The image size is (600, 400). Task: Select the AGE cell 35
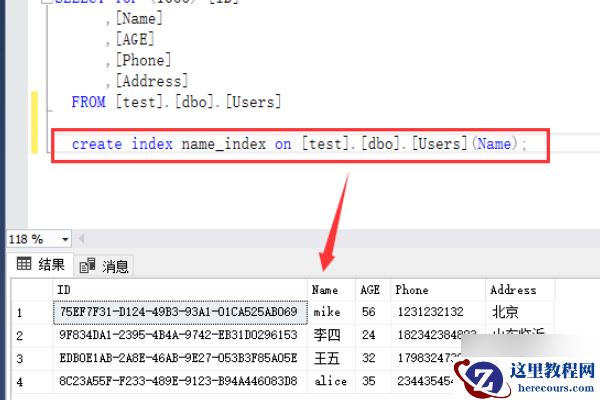tap(373, 381)
